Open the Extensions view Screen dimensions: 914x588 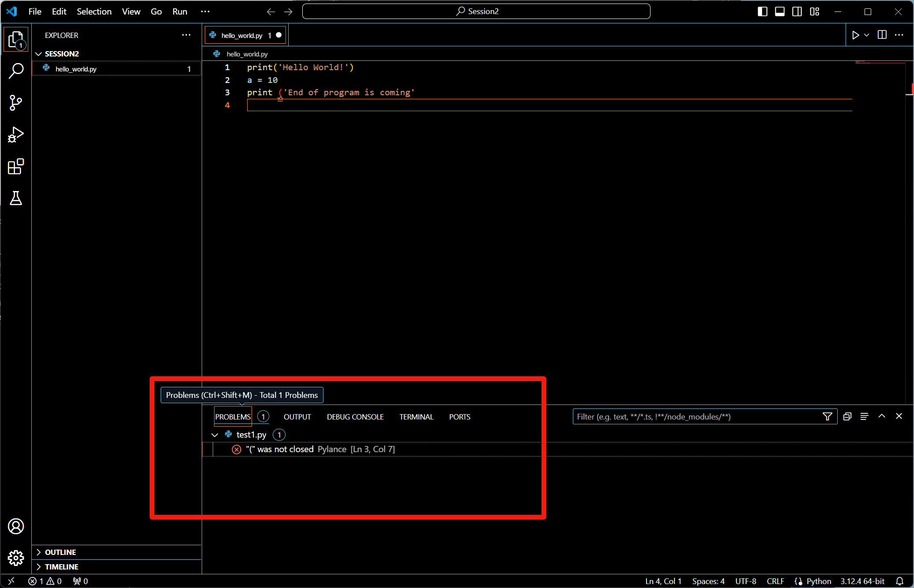point(16,167)
